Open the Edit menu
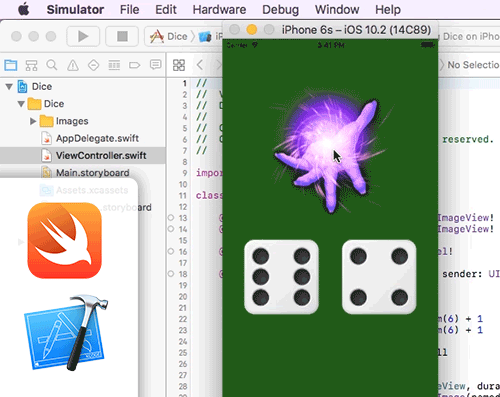 (166, 9)
